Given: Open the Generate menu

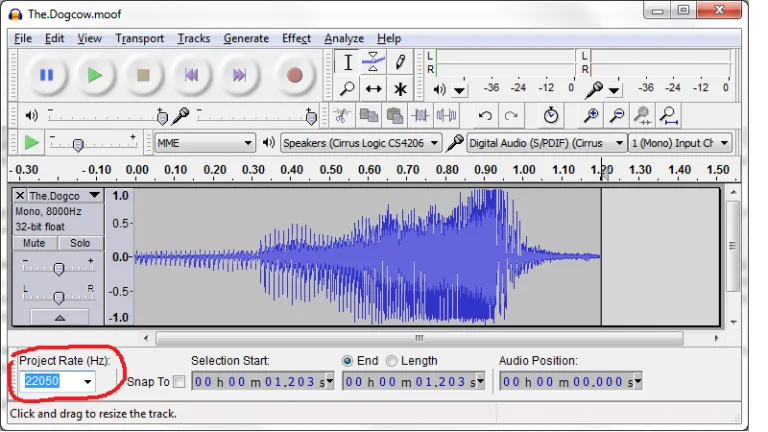Looking at the screenshot, I should pos(246,38).
